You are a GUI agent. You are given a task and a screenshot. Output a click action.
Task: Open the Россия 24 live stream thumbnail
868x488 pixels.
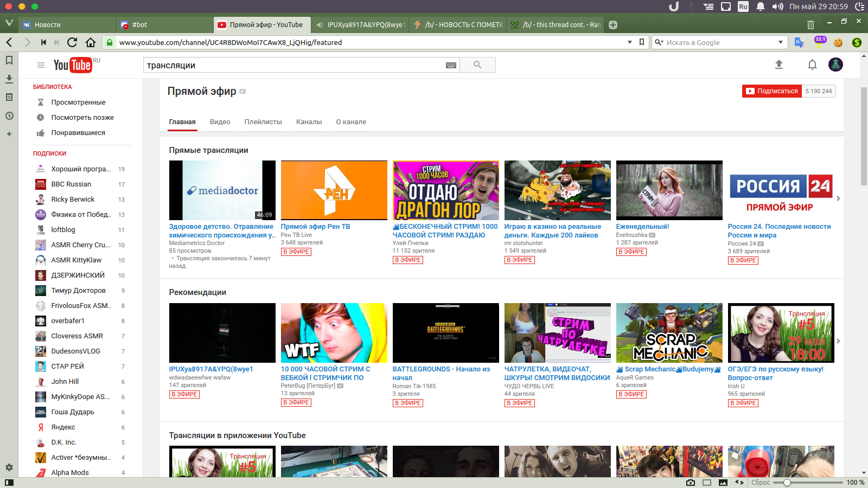pos(781,190)
